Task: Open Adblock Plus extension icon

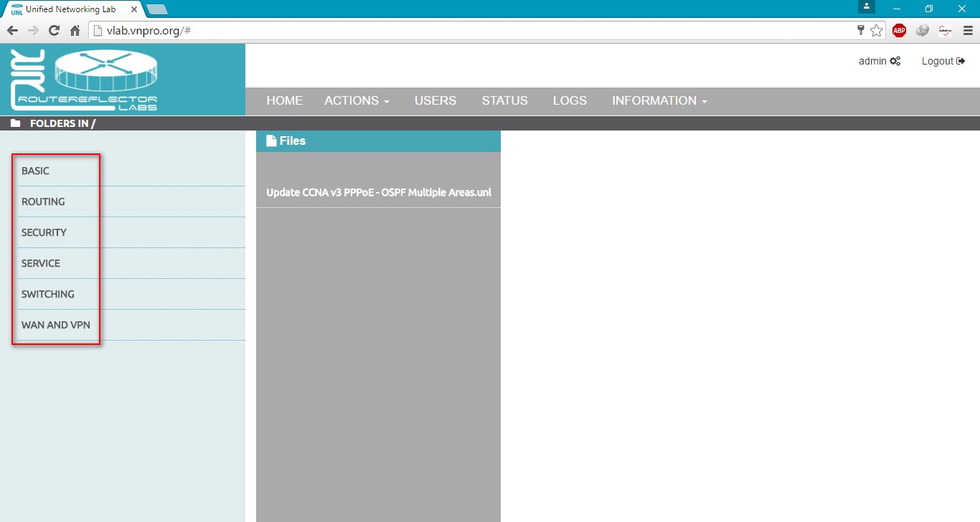Action: [x=899, y=30]
